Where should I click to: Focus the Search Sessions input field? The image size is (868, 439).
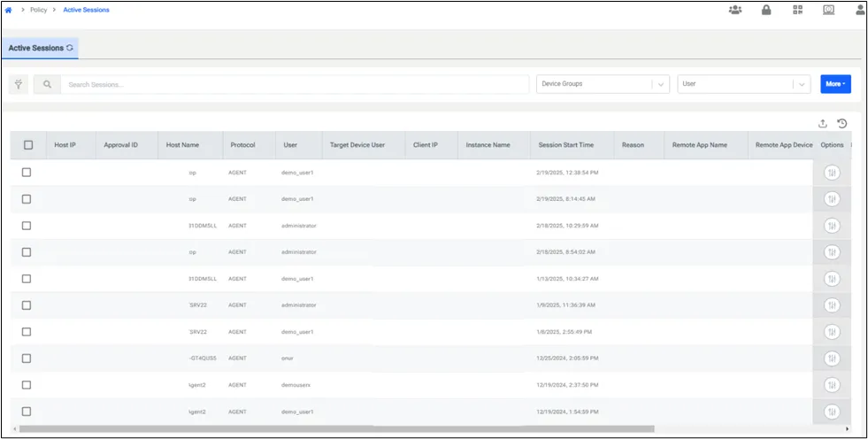pos(295,85)
